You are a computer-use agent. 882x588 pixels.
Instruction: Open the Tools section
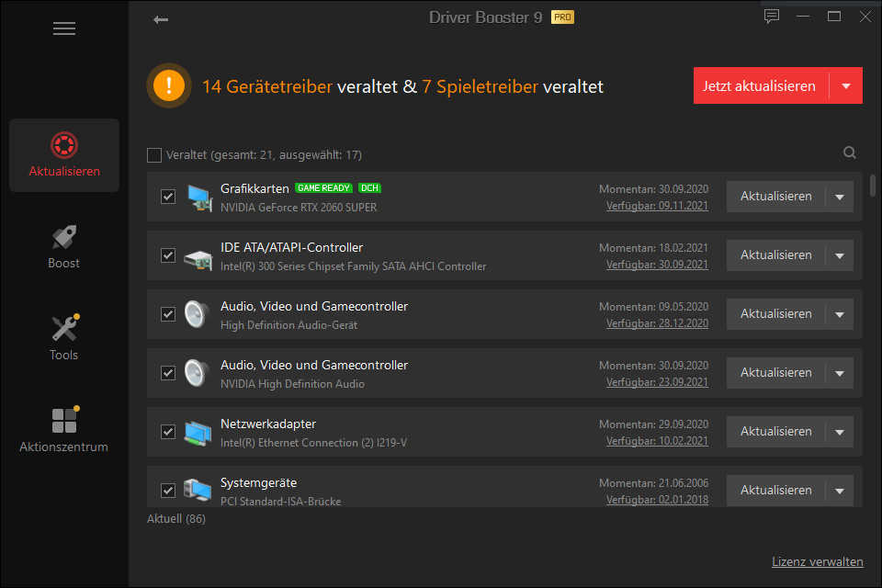pos(63,337)
